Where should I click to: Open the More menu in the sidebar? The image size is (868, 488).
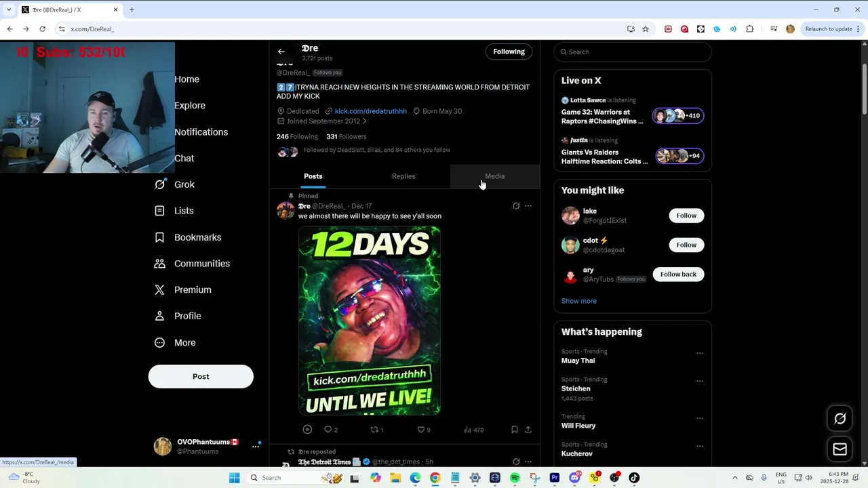click(175, 342)
